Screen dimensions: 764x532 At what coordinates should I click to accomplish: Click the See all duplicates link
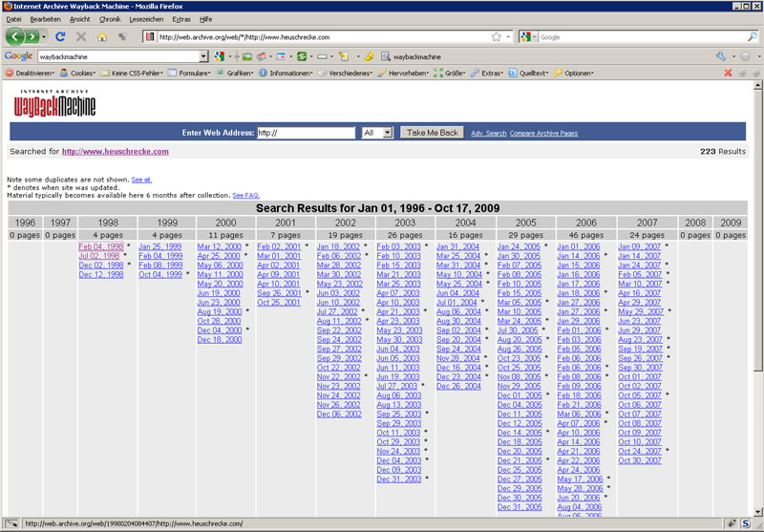pos(141,180)
